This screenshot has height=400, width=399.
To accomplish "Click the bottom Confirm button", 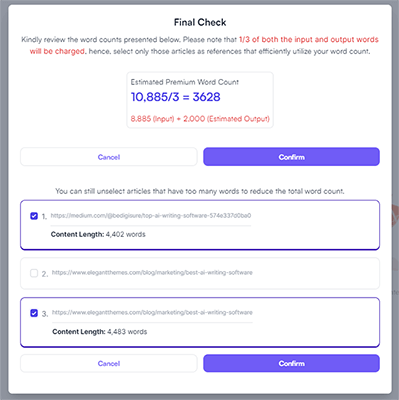I will pyautogui.click(x=291, y=363).
